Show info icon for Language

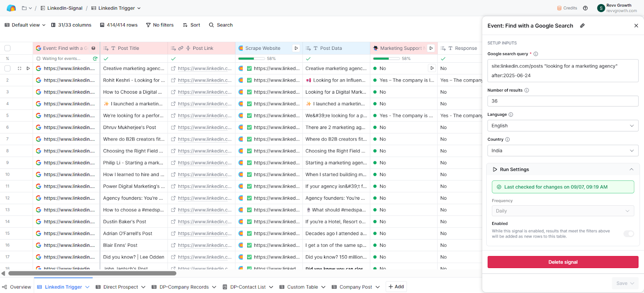[511, 115]
